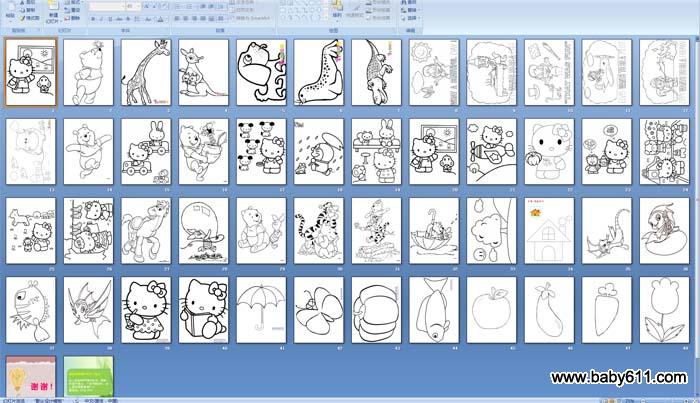Select the giraffe coloring slide thumbnail

(146, 72)
